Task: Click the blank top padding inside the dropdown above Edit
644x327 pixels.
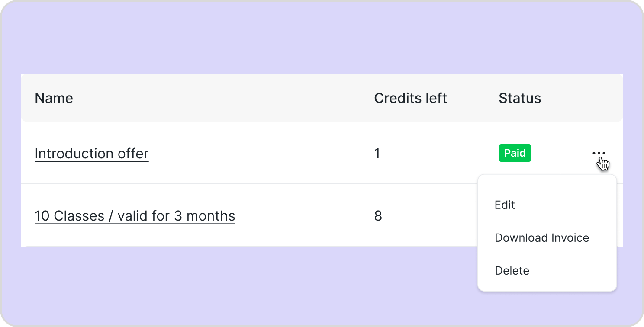Action: [547, 184]
